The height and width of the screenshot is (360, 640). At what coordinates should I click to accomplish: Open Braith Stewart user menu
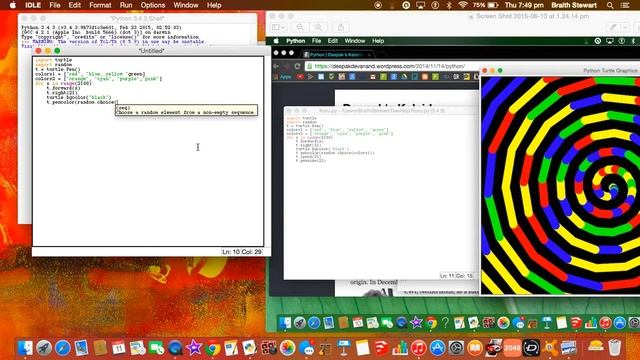pyautogui.click(x=574, y=5)
